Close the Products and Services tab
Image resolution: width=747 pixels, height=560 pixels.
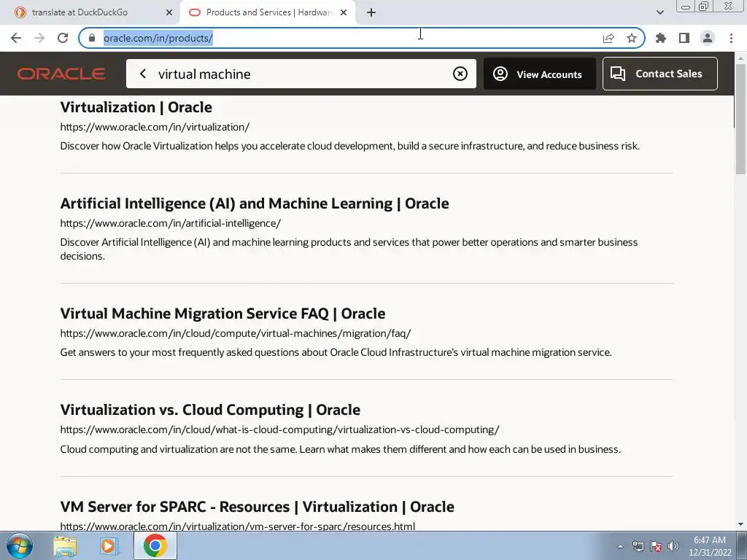pyautogui.click(x=344, y=12)
